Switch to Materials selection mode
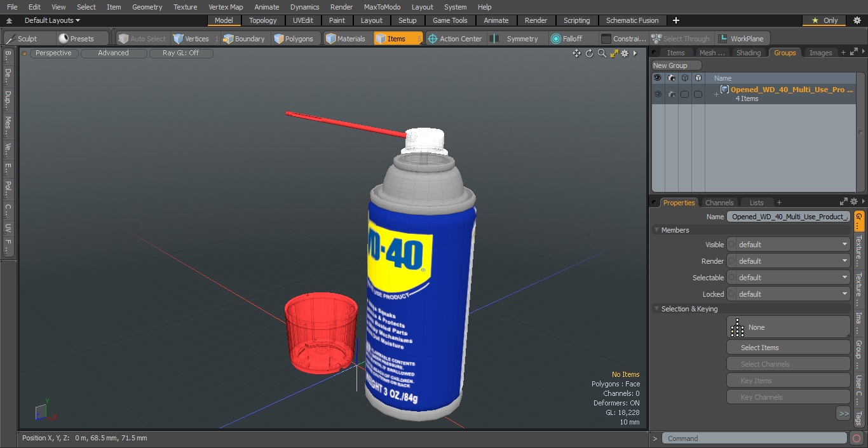Screen dimensions: 868x448 pyautogui.click(x=346, y=39)
